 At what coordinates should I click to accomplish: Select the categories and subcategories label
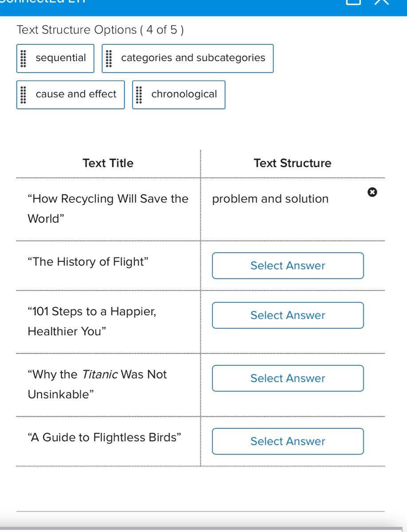point(193,58)
